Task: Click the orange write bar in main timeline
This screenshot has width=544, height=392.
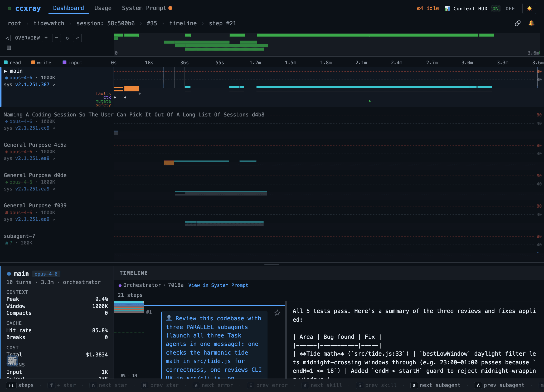Action: click(132, 89)
